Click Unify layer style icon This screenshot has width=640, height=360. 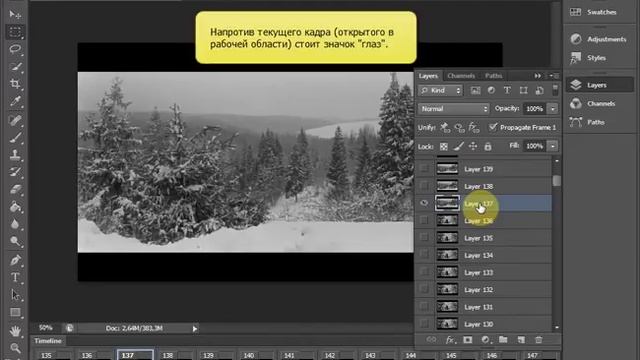click(x=474, y=128)
